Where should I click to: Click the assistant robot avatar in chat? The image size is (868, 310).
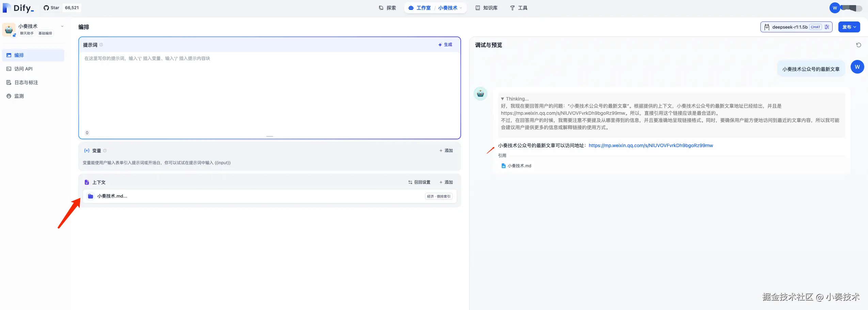point(480,94)
